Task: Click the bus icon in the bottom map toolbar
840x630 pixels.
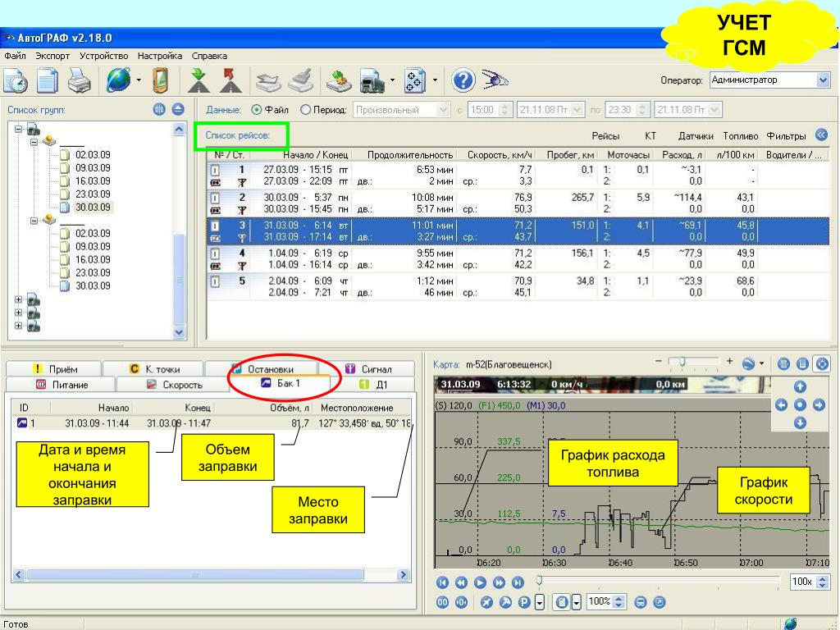Action: tap(640, 602)
